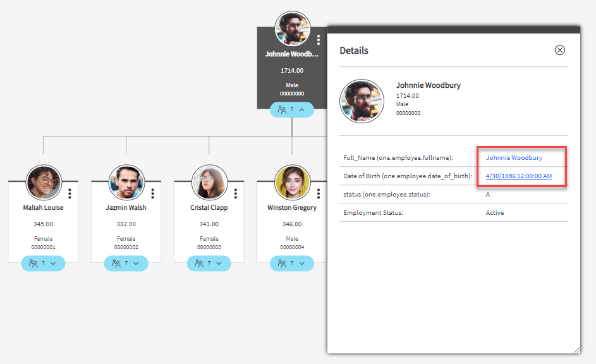Click Jazmin Walsh's profile photo
The image size is (596, 364).
tap(126, 183)
